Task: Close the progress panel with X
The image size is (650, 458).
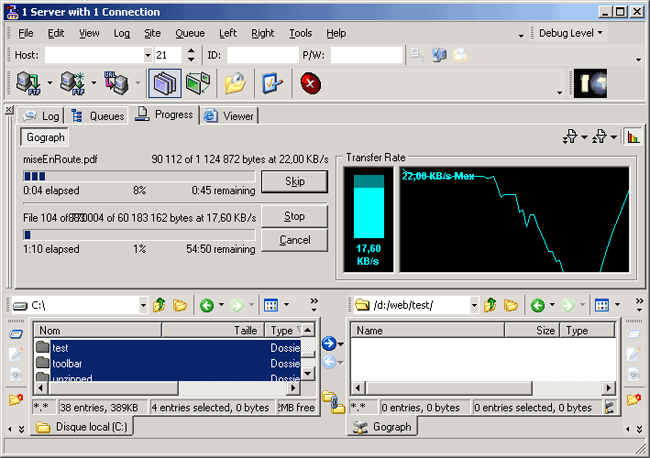Action: point(9,110)
